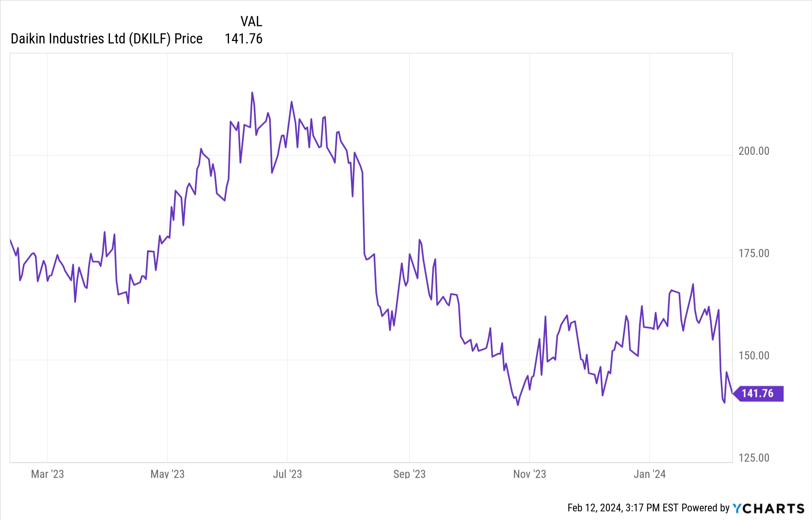Click the sharp price drop in August
The image size is (812, 520).
pos(363,215)
